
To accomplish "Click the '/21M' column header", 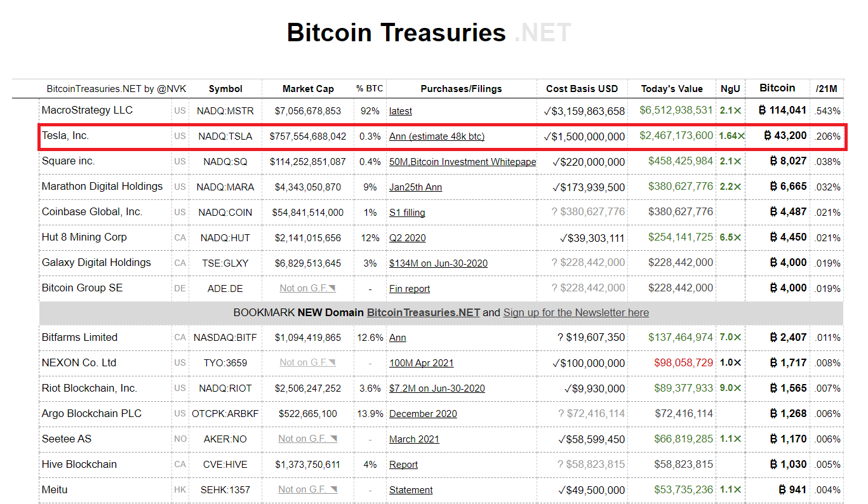I will coord(827,89).
